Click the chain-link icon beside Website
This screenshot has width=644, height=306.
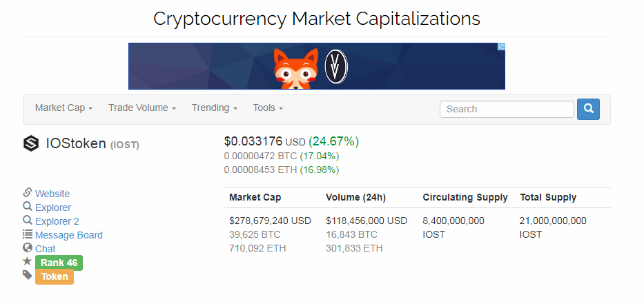point(28,193)
